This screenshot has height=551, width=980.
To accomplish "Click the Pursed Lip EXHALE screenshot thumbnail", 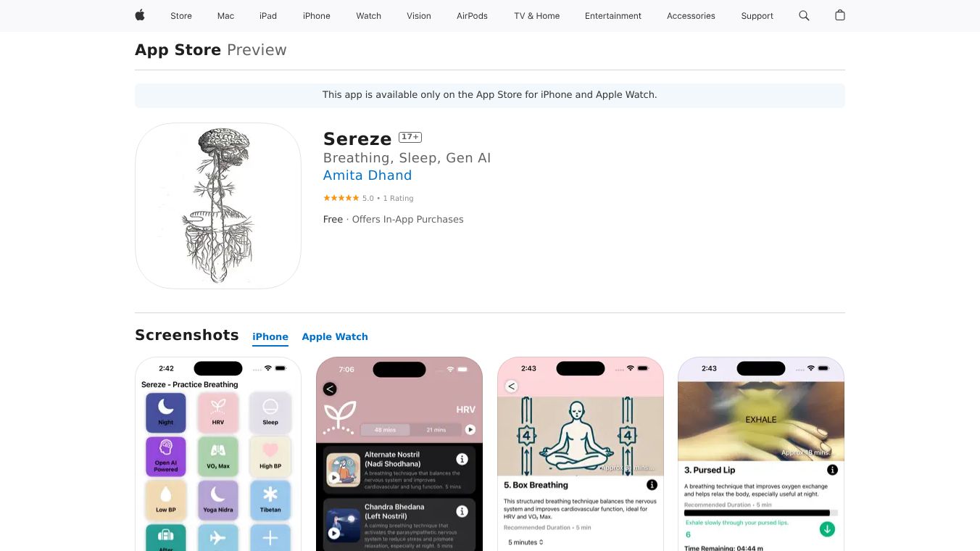I will 761,454.
